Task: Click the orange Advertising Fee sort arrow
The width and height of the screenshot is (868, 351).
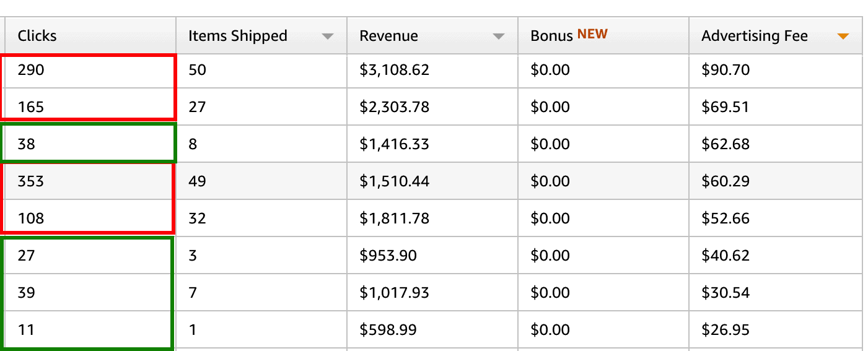Action: 842,37
